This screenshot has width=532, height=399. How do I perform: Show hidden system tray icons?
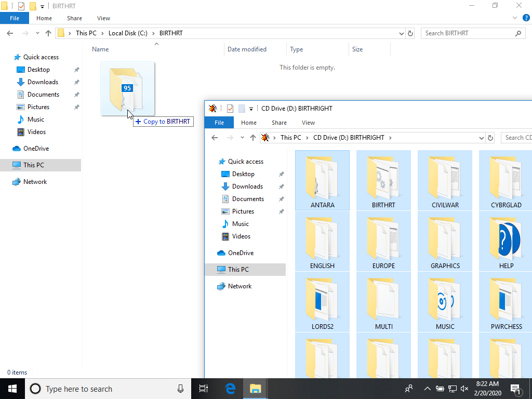click(427, 389)
